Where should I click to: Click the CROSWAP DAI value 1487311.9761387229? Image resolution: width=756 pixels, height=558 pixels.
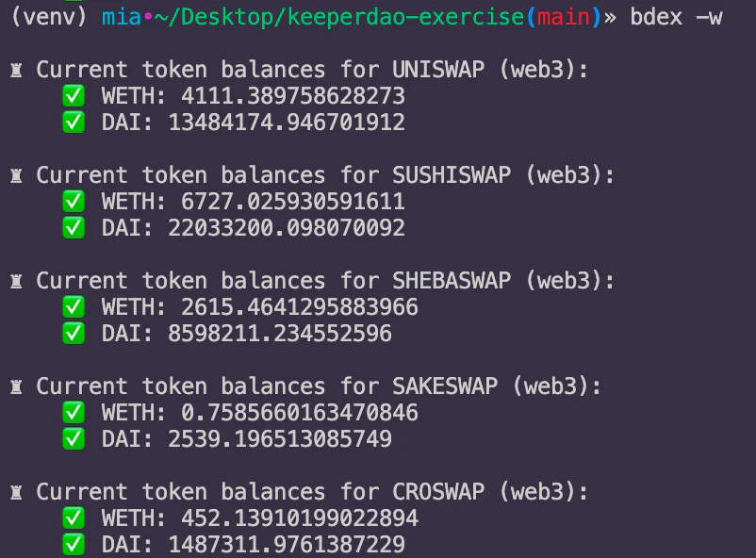287,544
